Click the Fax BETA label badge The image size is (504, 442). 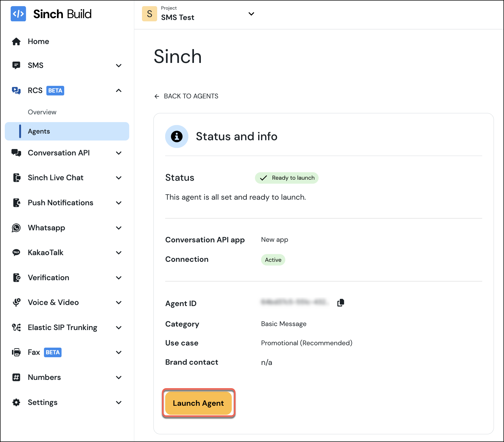(x=52, y=352)
